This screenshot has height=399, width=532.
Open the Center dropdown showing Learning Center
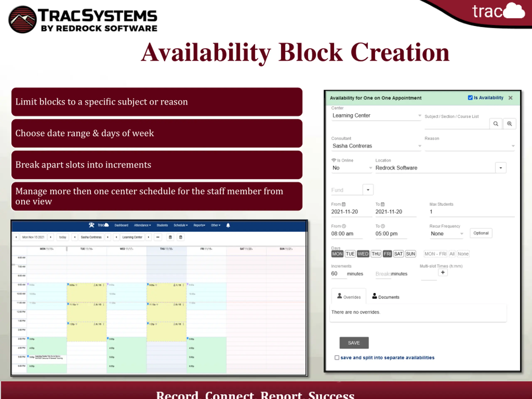(376, 116)
